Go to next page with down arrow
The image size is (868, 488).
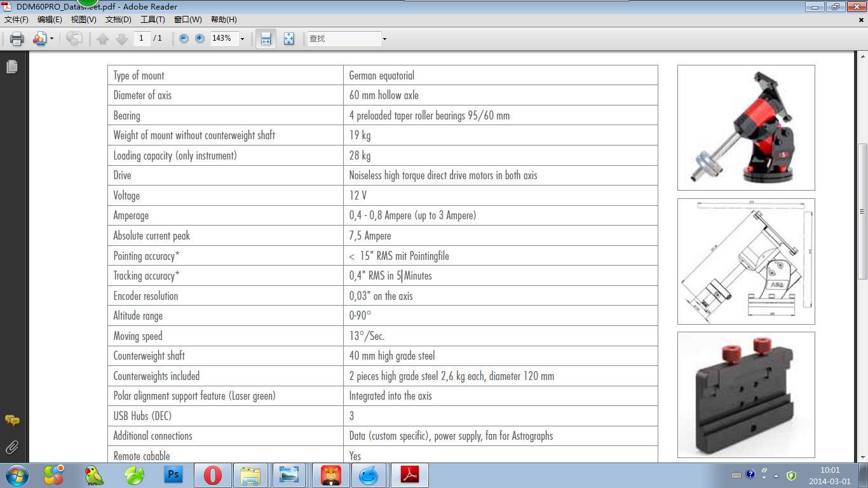121,39
